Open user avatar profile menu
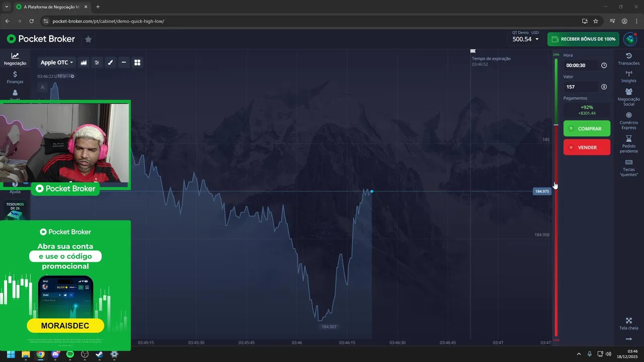This screenshot has width=644, height=362. [x=630, y=39]
